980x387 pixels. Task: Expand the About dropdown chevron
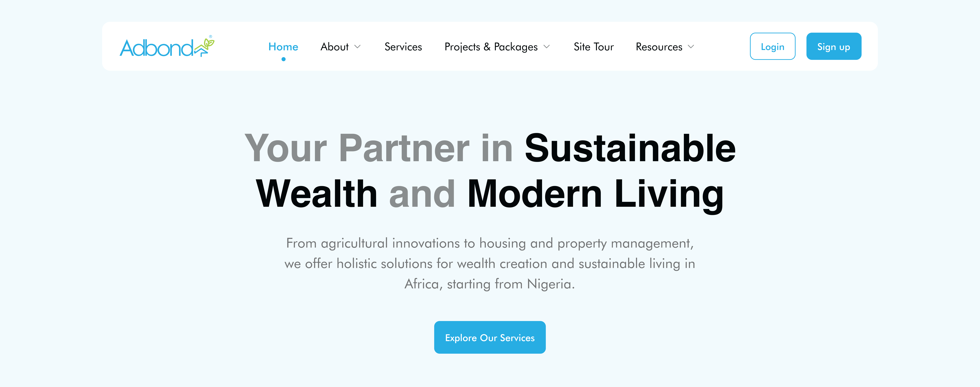(358, 47)
